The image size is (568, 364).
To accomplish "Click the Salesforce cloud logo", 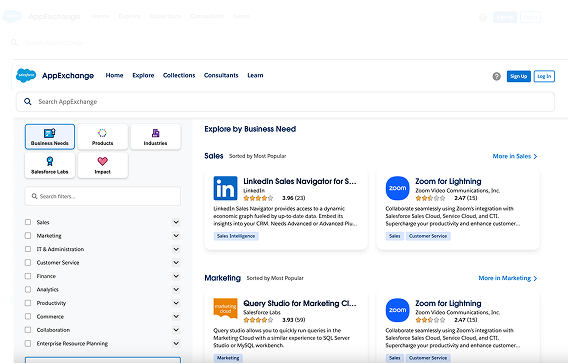I will 26,75.
